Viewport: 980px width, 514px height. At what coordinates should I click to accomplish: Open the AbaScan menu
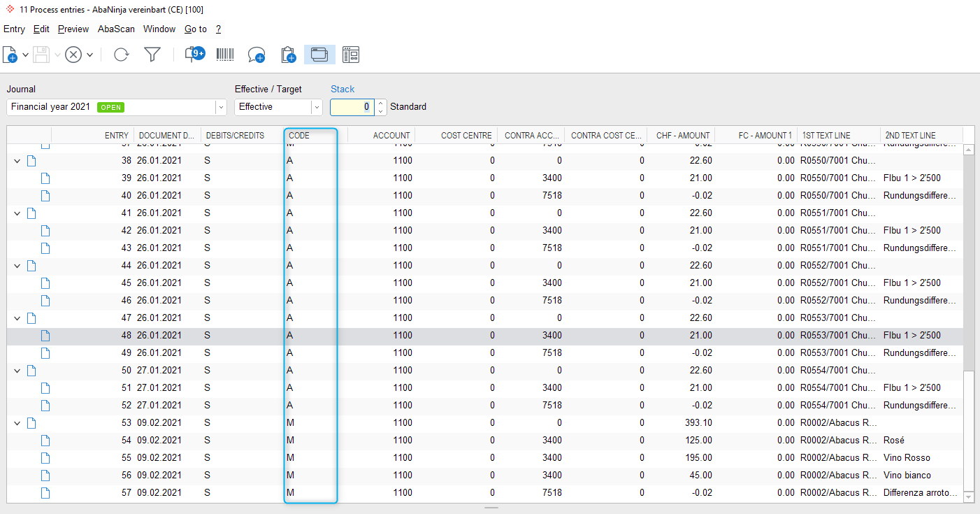(x=116, y=29)
